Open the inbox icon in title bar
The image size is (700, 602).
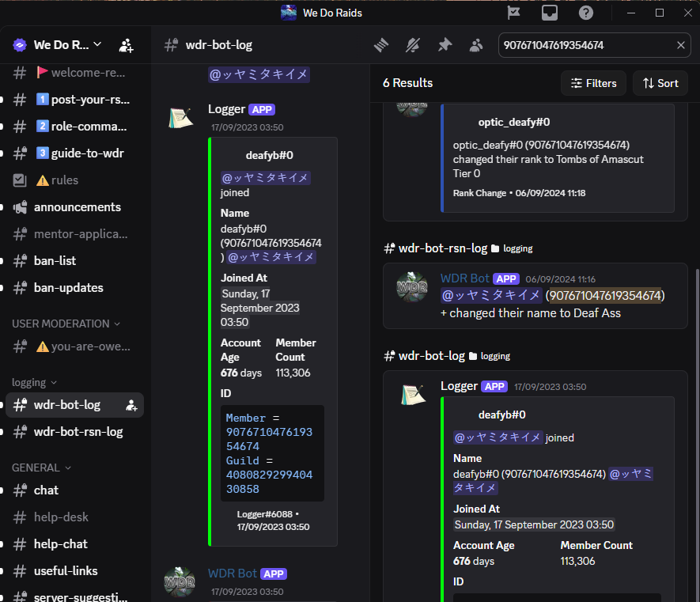click(x=550, y=13)
